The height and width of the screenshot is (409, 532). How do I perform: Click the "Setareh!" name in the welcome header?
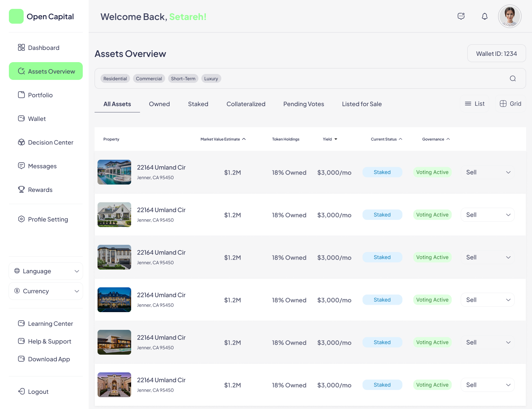point(188,17)
